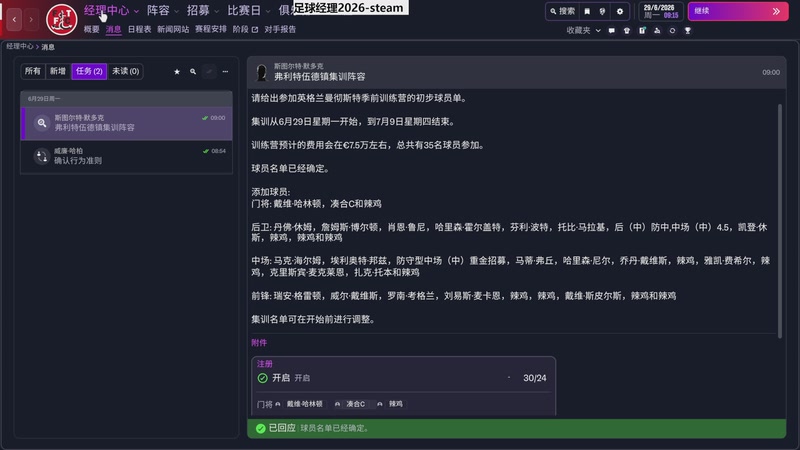Switch to the 日程表 tab
Screen dimensions: 800x450
coord(139,30)
